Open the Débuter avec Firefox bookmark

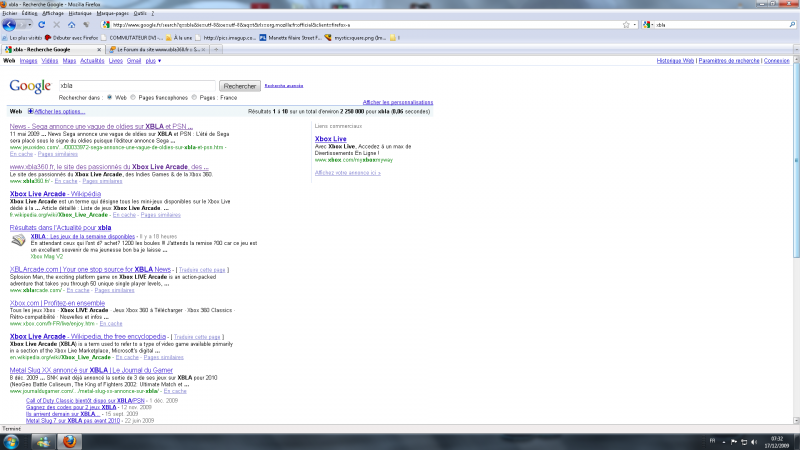(71, 38)
